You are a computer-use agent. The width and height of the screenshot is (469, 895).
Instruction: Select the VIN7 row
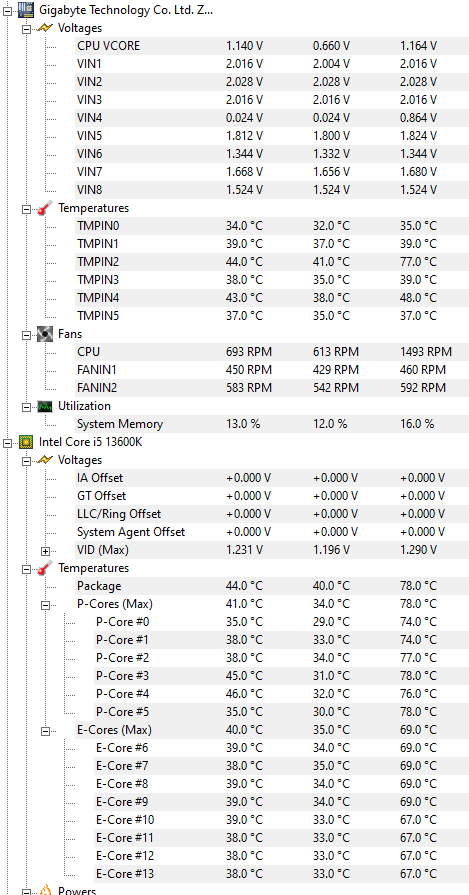point(271,172)
